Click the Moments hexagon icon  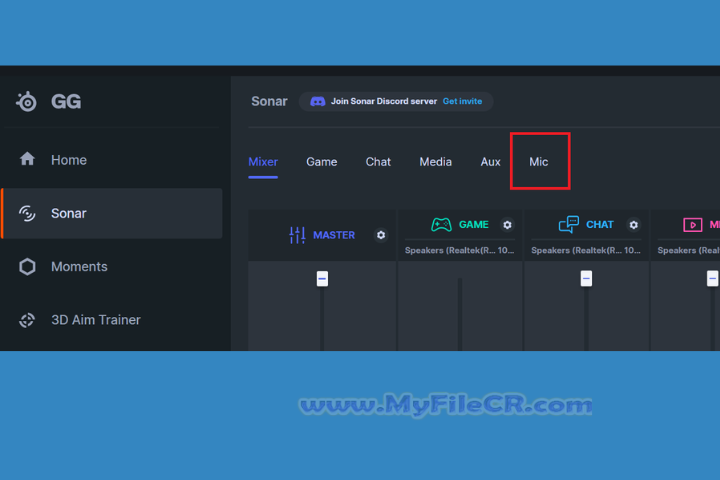point(27,266)
